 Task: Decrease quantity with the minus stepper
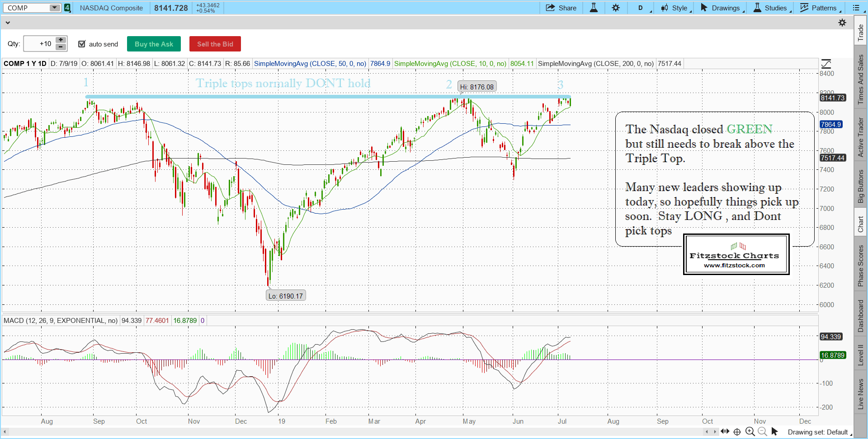tap(61, 47)
